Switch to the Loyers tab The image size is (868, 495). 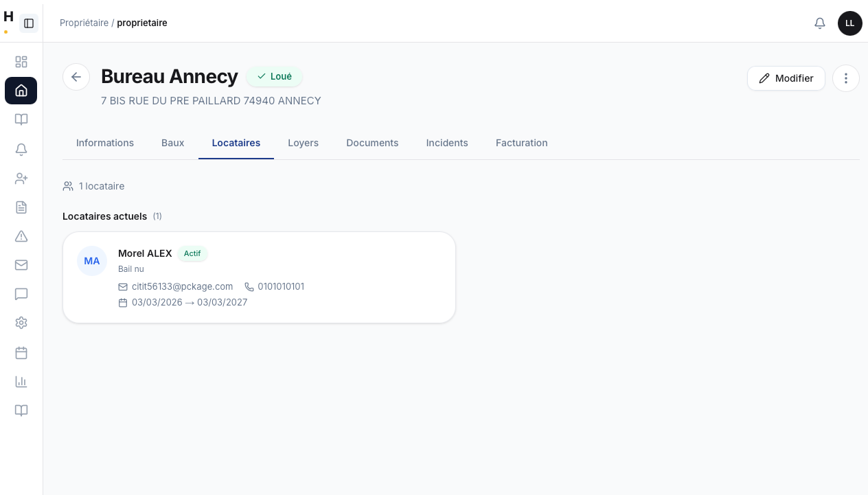click(x=303, y=143)
